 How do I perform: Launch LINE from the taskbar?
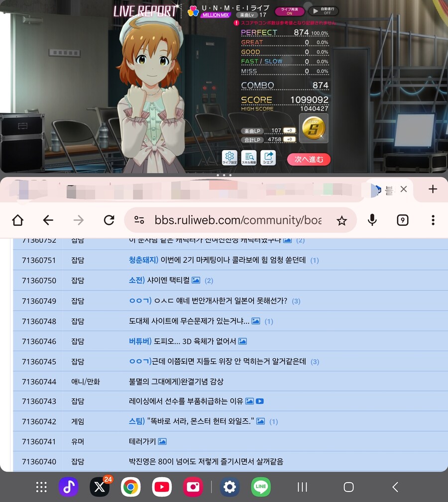click(x=261, y=487)
